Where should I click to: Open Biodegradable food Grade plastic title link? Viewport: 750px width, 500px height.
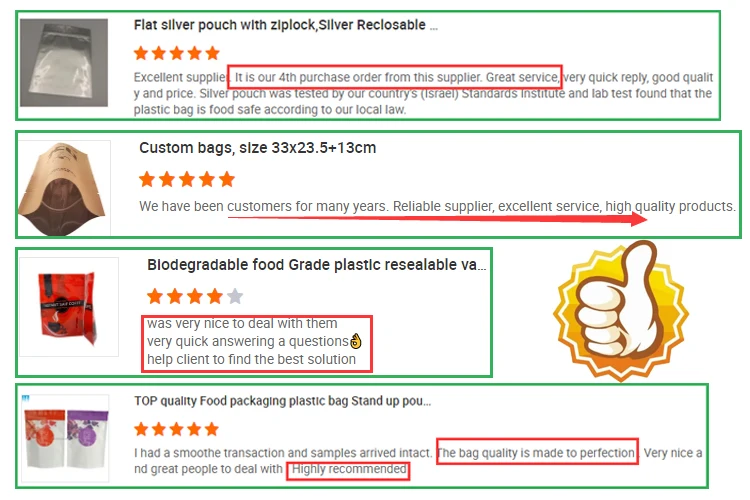point(316,265)
